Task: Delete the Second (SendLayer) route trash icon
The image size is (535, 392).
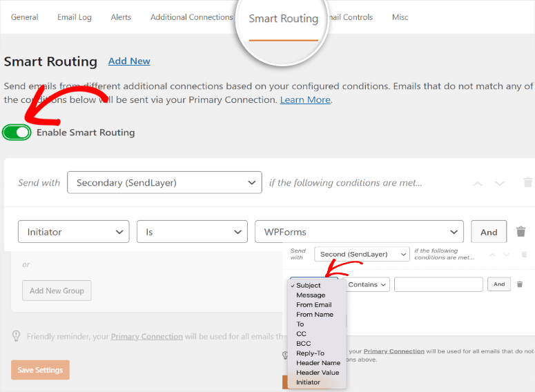Action: 525,254
